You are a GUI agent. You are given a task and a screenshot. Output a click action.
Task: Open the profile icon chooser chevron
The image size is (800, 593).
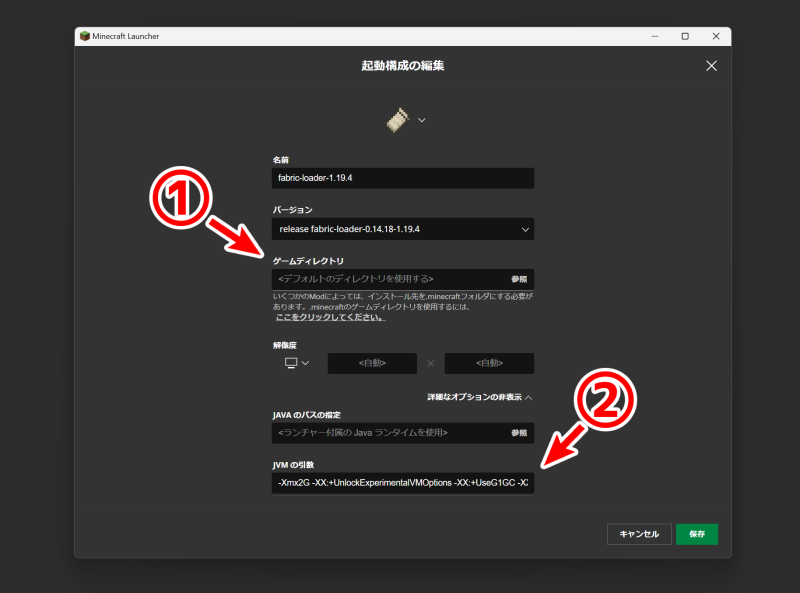[x=422, y=120]
